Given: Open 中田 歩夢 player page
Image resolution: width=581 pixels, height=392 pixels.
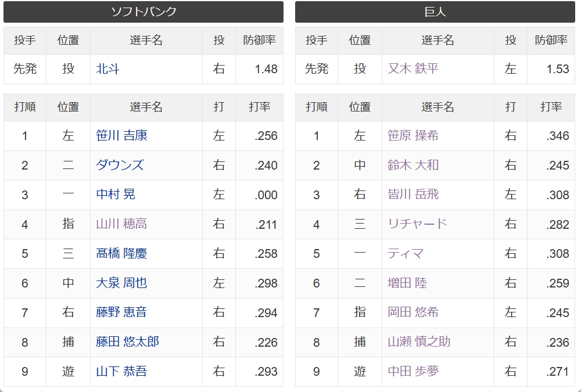Looking at the screenshot, I should 413,371.
